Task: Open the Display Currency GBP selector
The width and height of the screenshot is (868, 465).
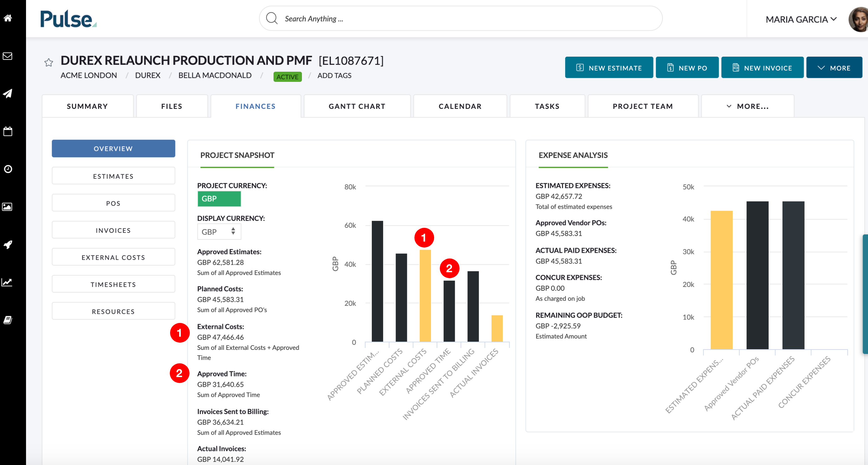Action: tap(219, 232)
